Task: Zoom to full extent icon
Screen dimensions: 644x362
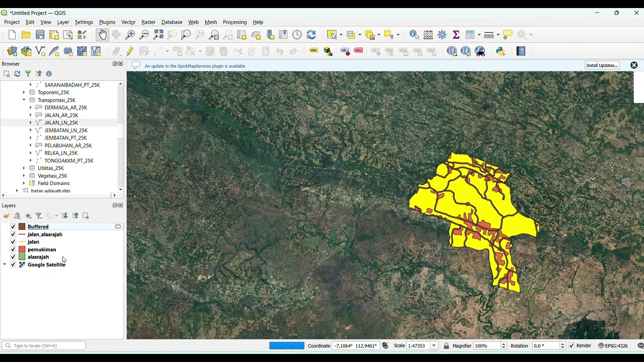Action: 158,35
